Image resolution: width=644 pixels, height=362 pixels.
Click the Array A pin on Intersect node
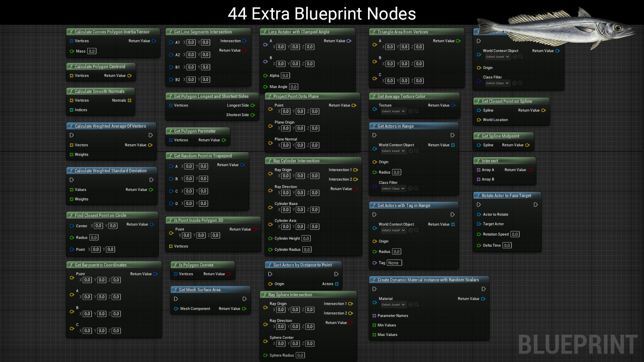(479, 170)
